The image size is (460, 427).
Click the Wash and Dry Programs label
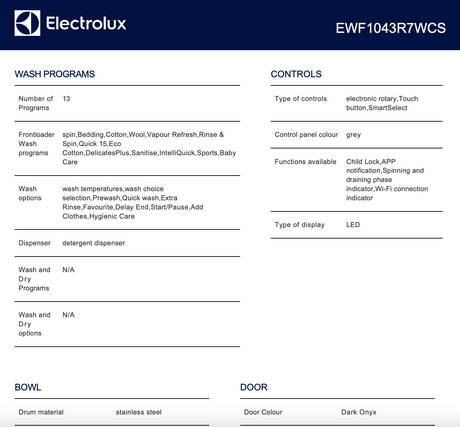pos(34,279)
